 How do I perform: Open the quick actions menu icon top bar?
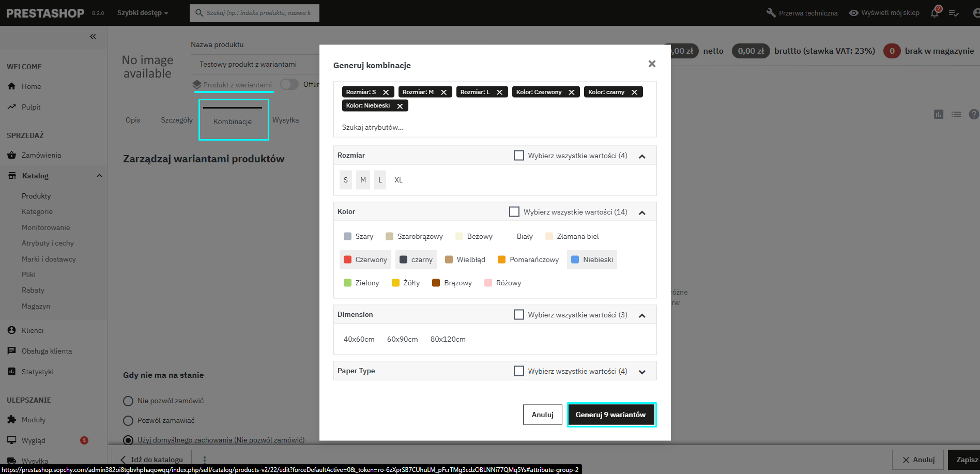(954, 13)
